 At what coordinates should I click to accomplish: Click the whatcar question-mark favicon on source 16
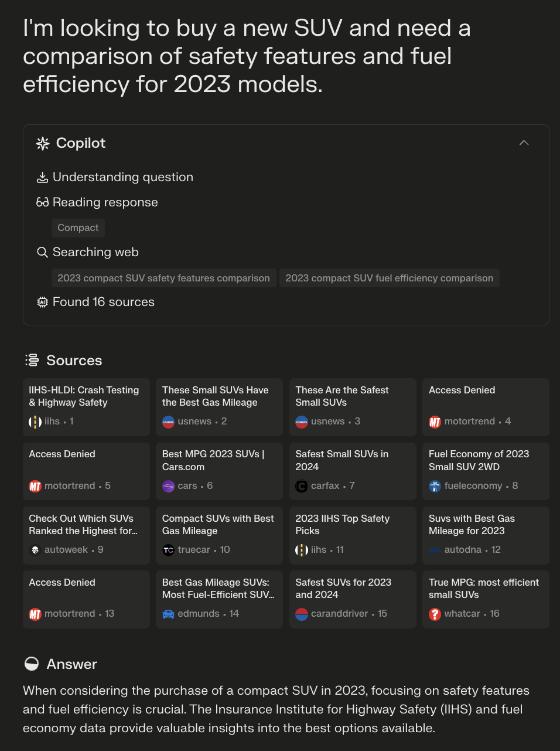click(435, 614)
